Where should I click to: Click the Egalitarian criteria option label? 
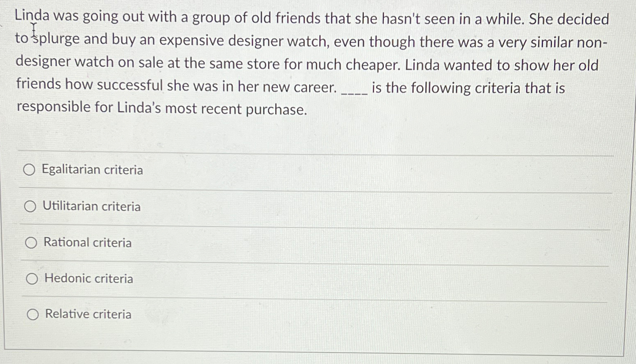coord(92,170)
